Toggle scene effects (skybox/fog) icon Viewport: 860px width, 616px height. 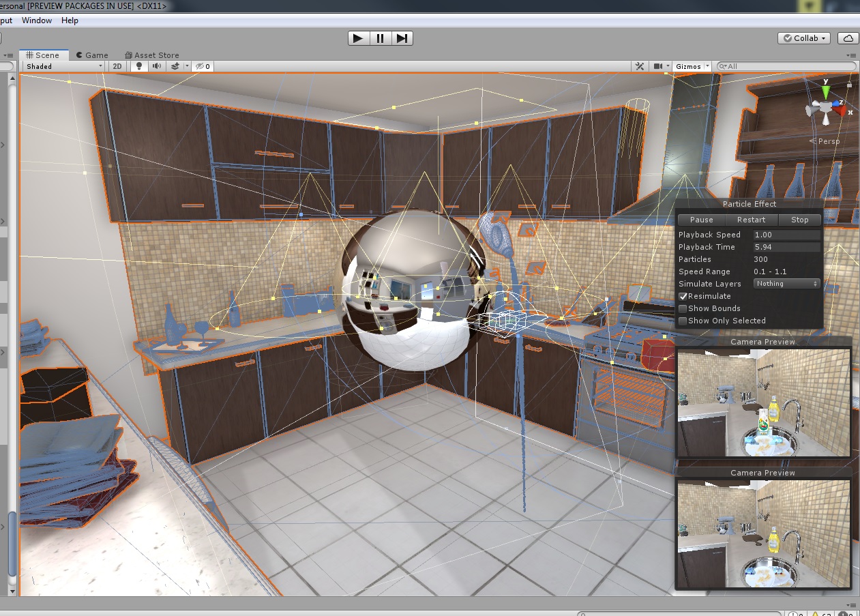[175, 66]
